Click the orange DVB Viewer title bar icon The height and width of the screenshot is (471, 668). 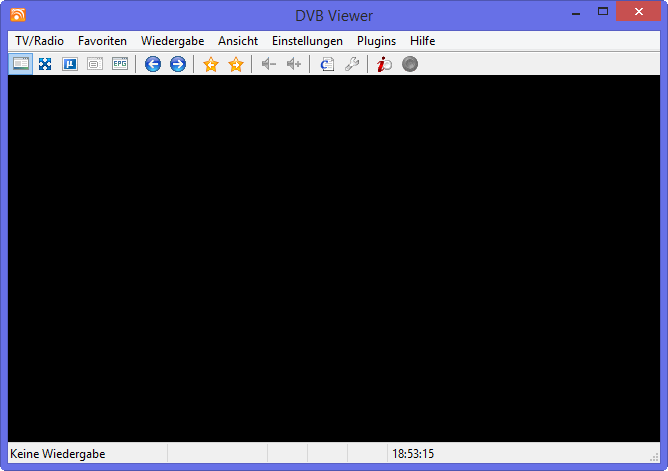[18, 15]
